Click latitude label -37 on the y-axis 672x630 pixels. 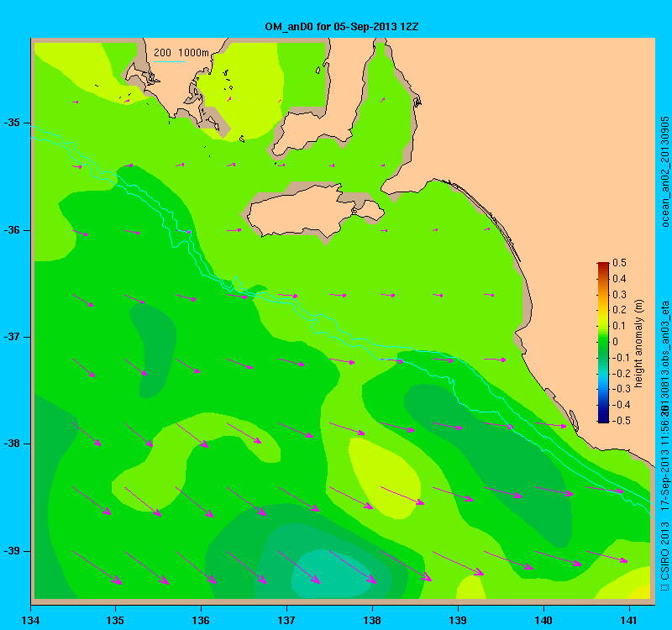[x=12, y=337]
